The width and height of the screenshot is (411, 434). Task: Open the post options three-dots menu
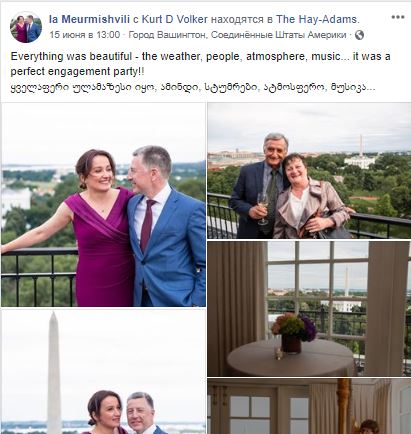[398, 17]
